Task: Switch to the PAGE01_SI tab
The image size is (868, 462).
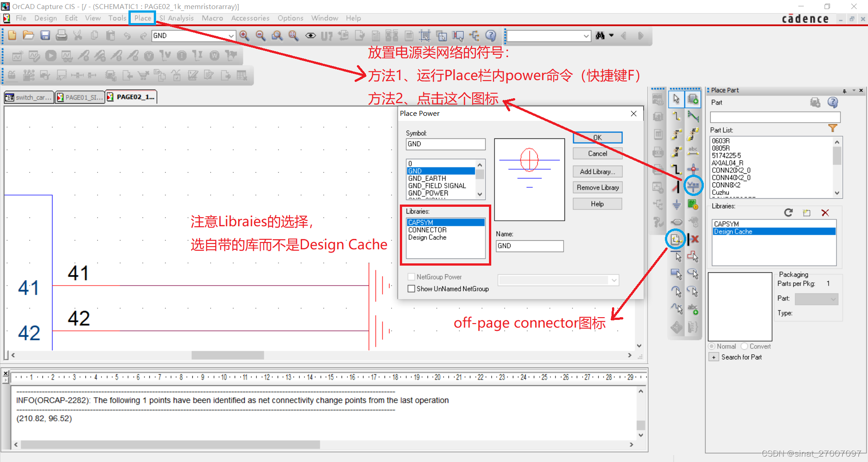Action: point(80,96)
